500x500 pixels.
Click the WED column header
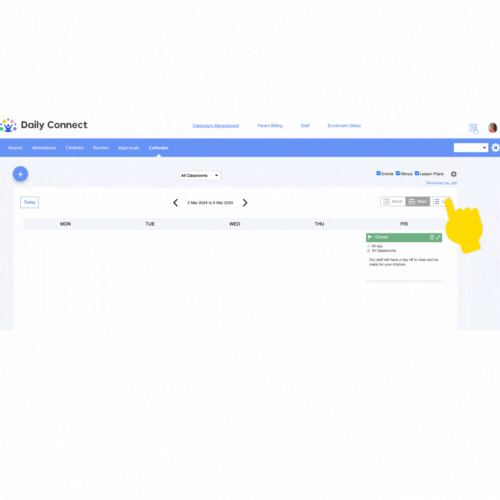pos(235,224)
